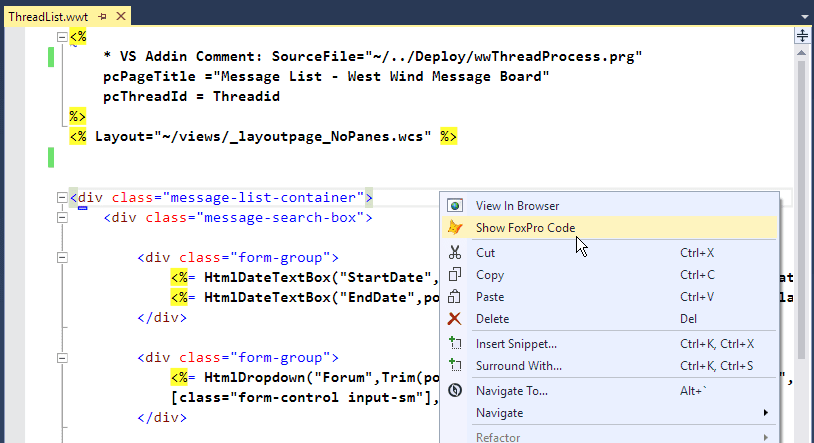Screen dimensions: 814x443
Task: Collapse the first form-group div
Action: click(62, 258)
